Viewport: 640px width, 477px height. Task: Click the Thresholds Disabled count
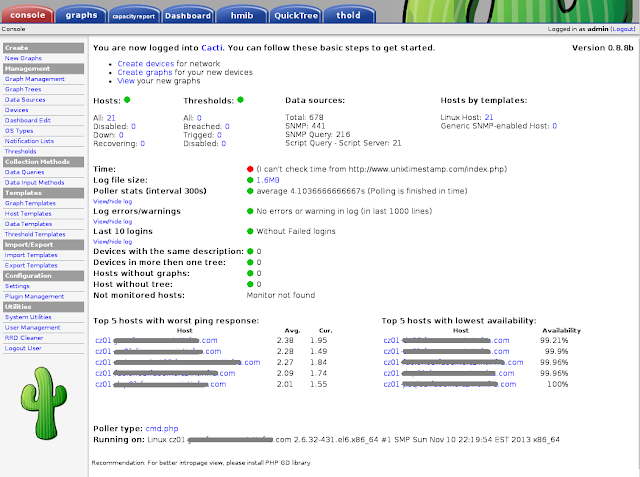coord(224,144)
